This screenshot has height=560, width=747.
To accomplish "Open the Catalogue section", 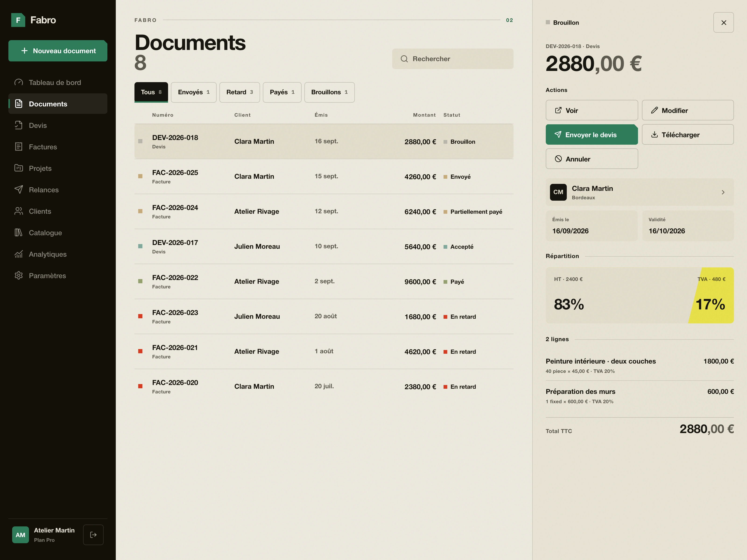I will (58, 233).
